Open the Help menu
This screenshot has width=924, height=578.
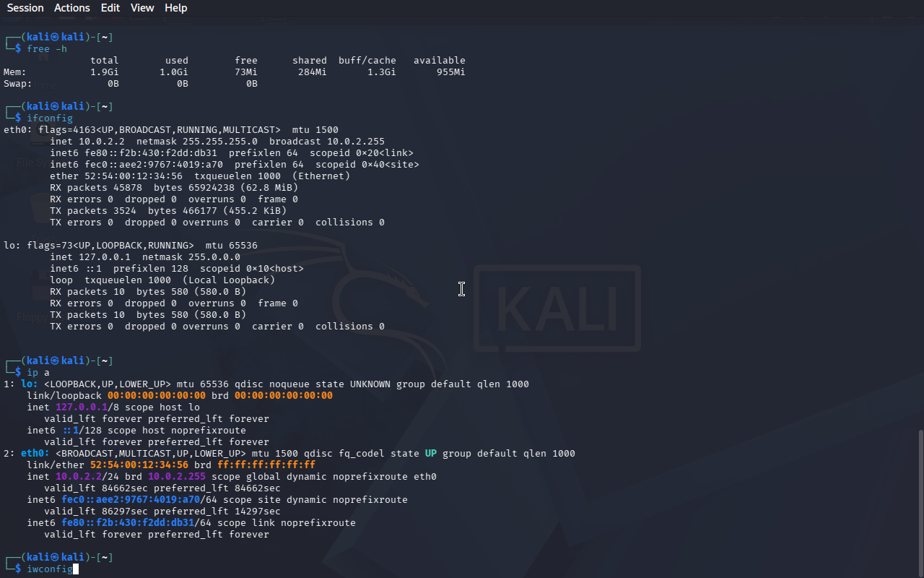[176, 8]
